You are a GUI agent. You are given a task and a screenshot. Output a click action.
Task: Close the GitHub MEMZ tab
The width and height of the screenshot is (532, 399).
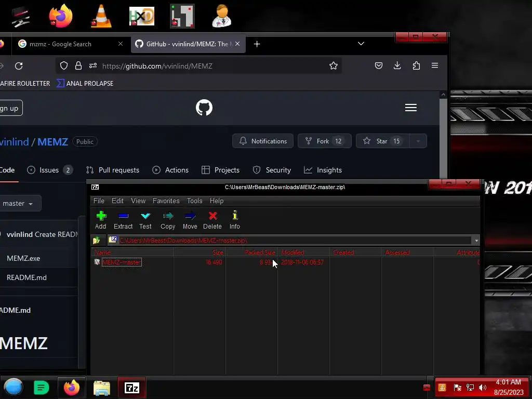pyautogui.click(x=237, y=44)
